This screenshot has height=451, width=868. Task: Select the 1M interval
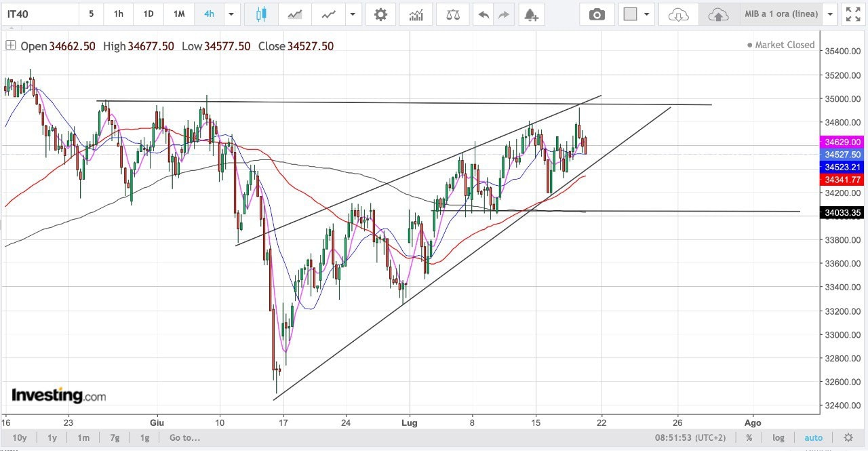pyautogui.click(x=179, y=14)
